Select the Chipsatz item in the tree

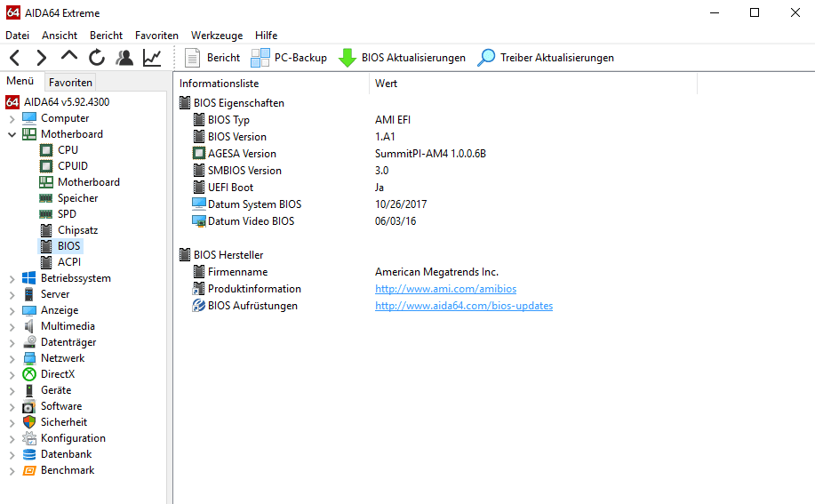click(77, 230)
